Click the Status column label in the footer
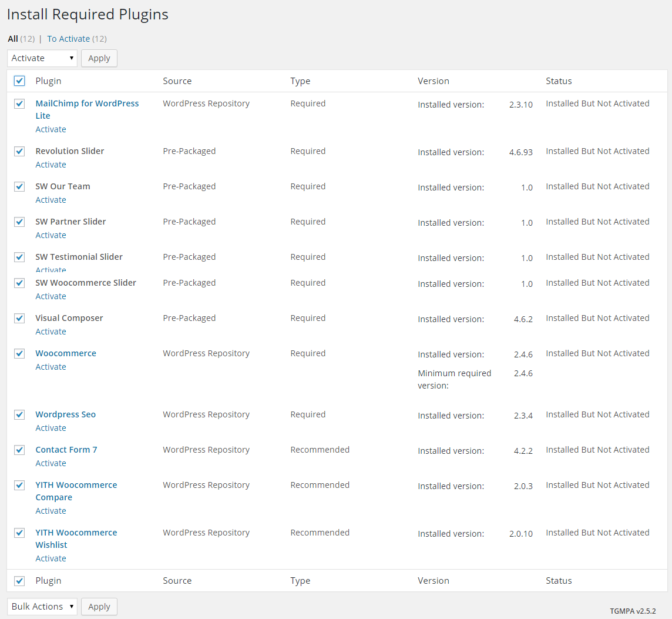672x619 pixels. (x=559, y=581)
